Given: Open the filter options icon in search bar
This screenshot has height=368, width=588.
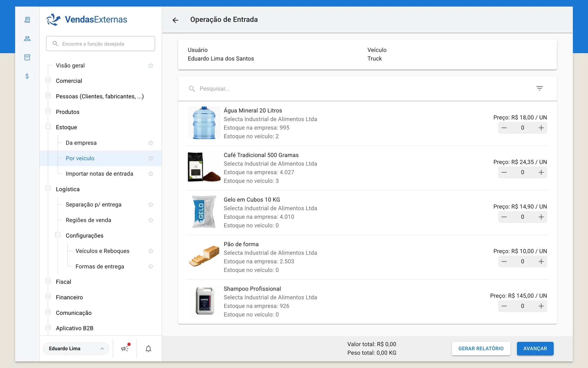Looking at the screenshot, I should pos(539,88).
